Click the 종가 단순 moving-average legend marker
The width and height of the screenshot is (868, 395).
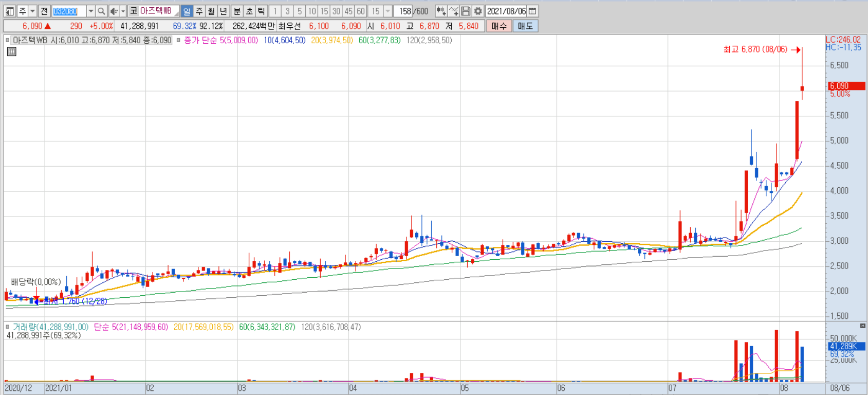[x=178, y=40]
